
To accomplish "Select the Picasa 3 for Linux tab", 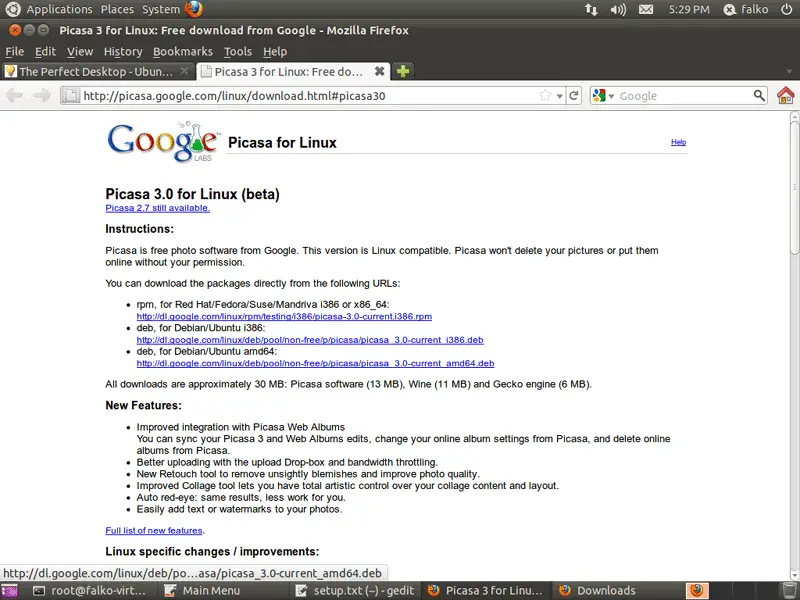I will [293, 71].
